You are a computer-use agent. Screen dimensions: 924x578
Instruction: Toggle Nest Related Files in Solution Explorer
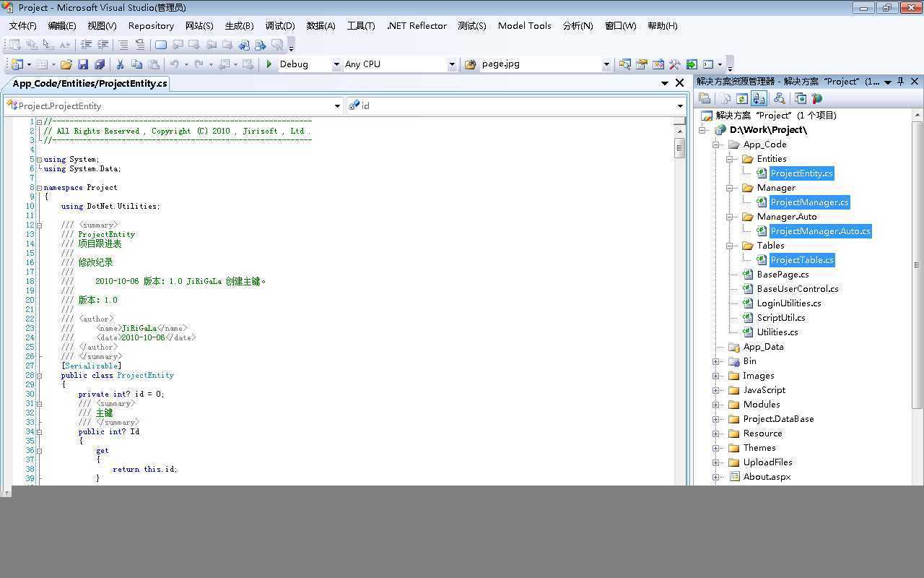[758, 98]
